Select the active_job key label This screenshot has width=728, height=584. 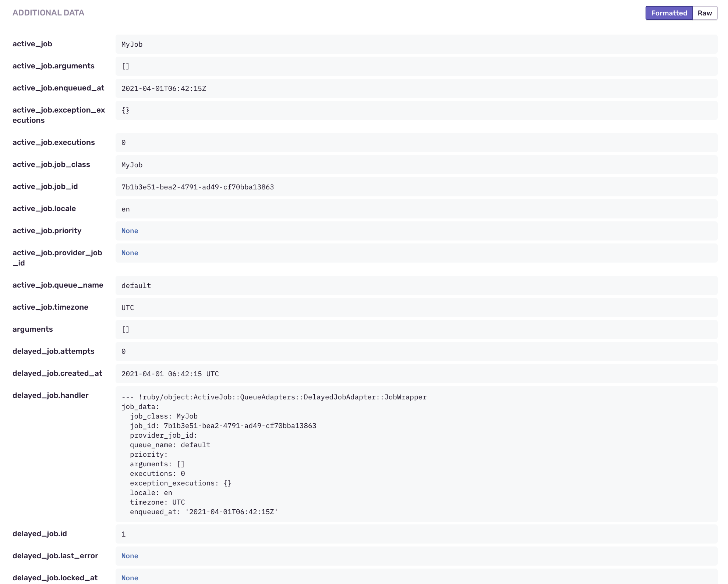coord(32,44)
